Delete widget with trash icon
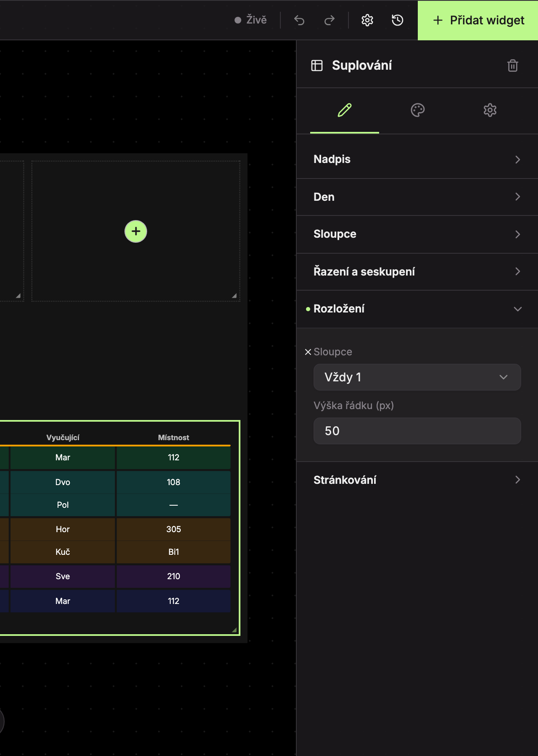Screen dimensions: 538x756 pyautogui.click(x=513, y=66)
